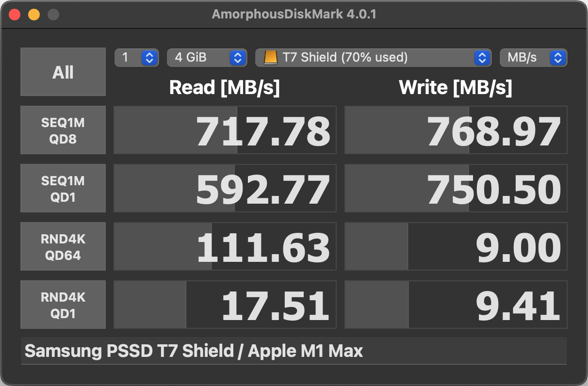Click the Samsung PSSD T7 Shield comment field

[294, 351]
